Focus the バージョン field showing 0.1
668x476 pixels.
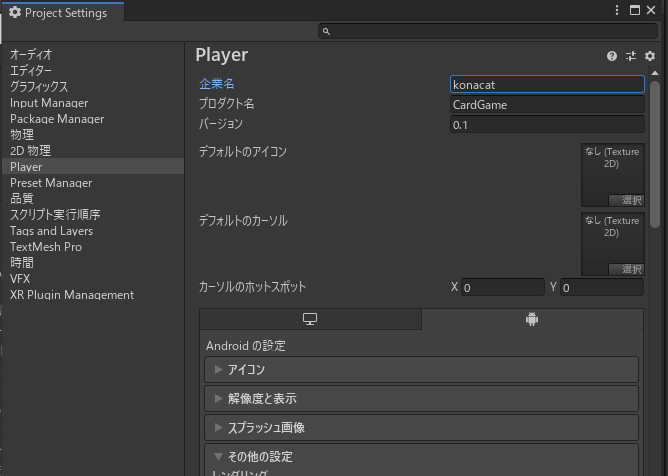[547, 124]
